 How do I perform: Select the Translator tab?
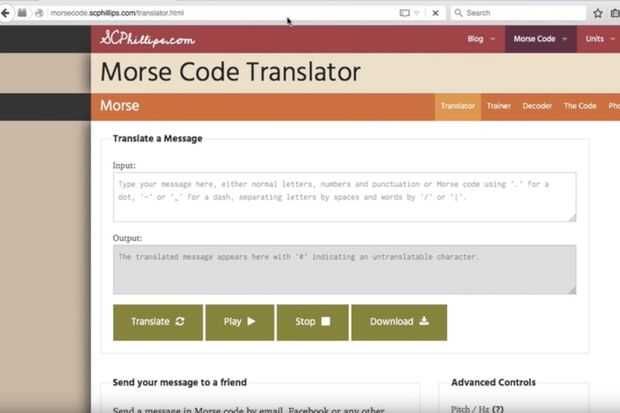[x=458, y=106]
